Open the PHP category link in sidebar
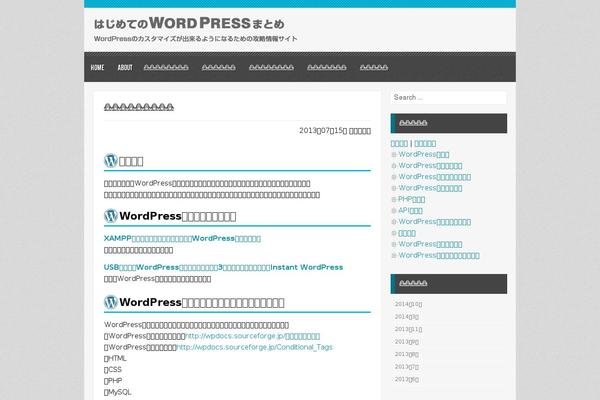Viewport: 600px width, 400px height. pyautogui.click(x=411, y=199)
